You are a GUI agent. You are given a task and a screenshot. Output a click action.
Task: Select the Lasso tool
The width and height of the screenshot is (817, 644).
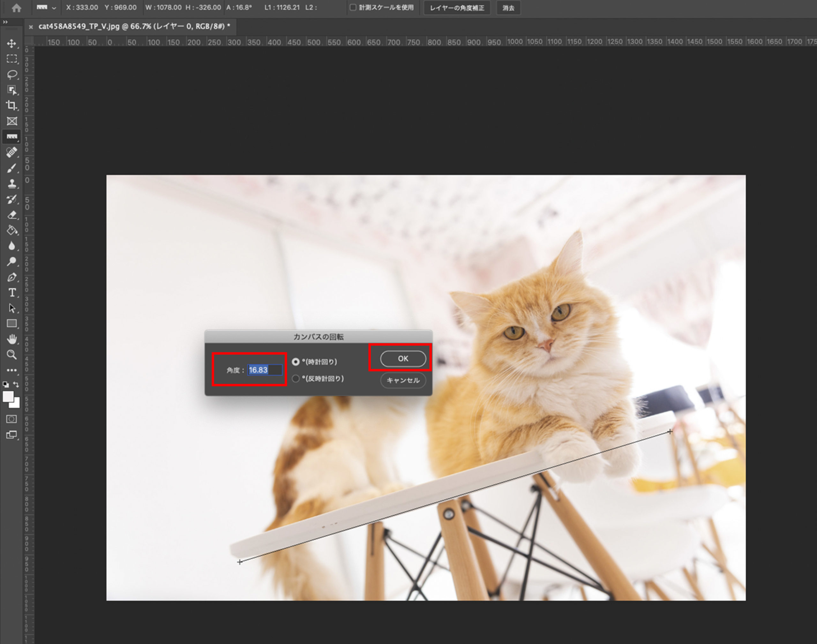(x=12, y=74)
